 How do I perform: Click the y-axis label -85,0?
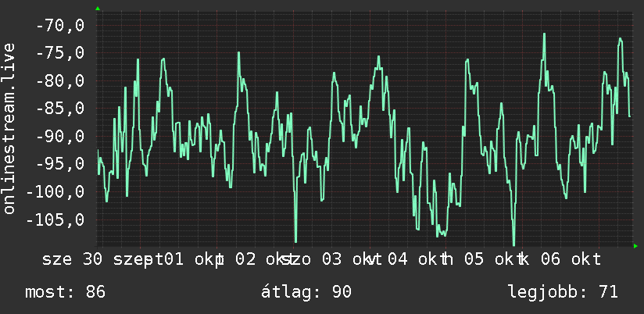pos(60,109)
